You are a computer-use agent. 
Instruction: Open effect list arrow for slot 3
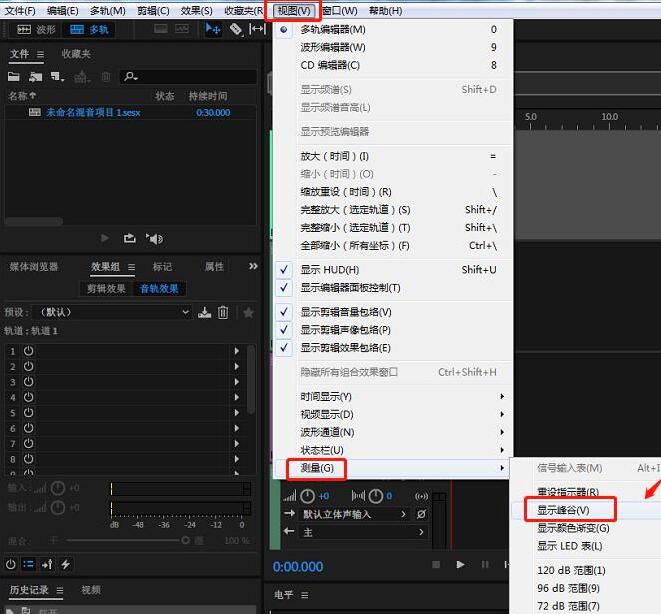[237, 381]
